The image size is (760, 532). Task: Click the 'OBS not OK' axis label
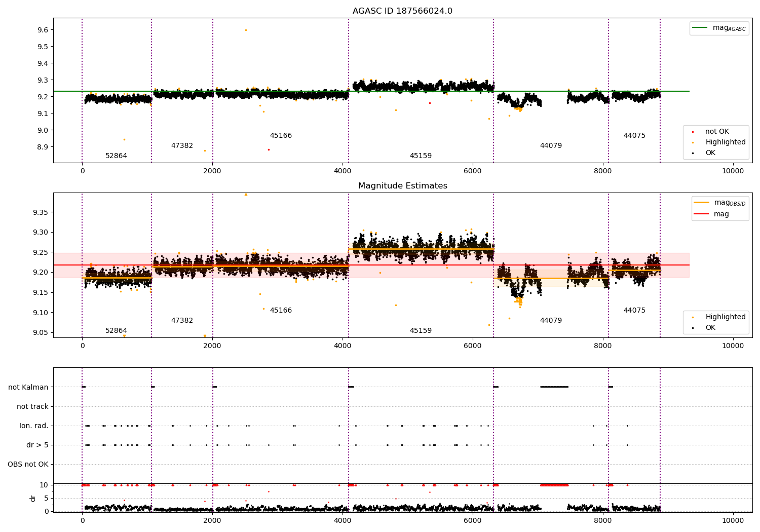28,465
